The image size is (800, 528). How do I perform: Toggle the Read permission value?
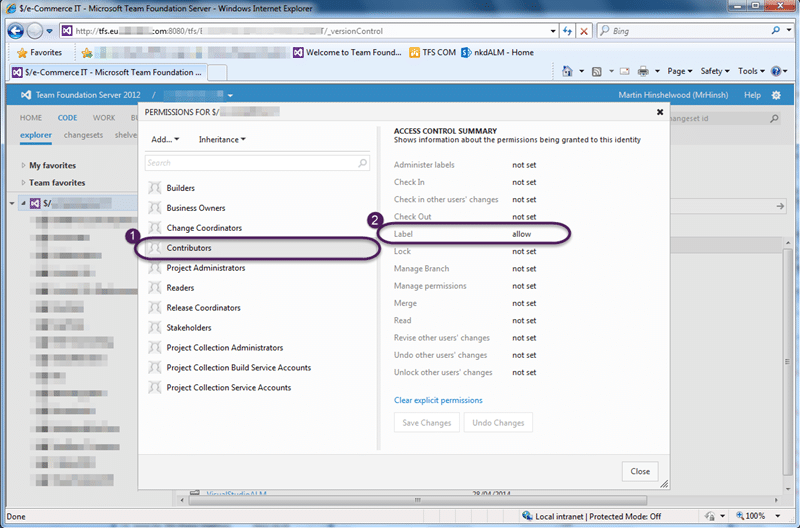tap(524, 320)
